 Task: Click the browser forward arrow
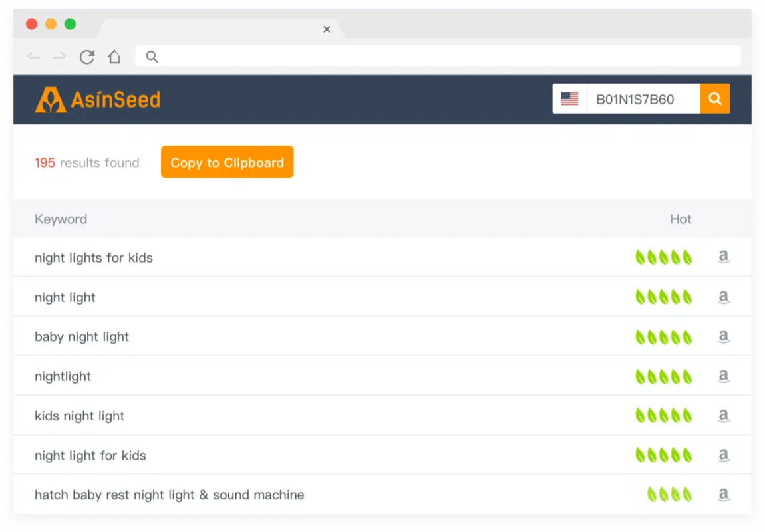coord(60,57)
